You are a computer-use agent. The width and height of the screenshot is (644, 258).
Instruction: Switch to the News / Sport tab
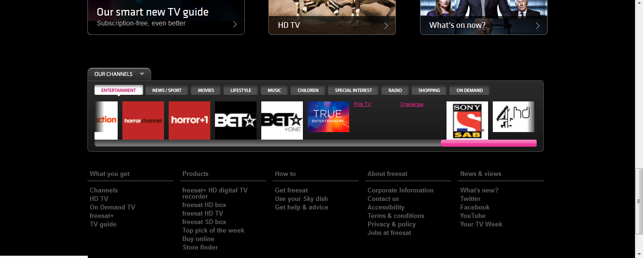point(167,90)
